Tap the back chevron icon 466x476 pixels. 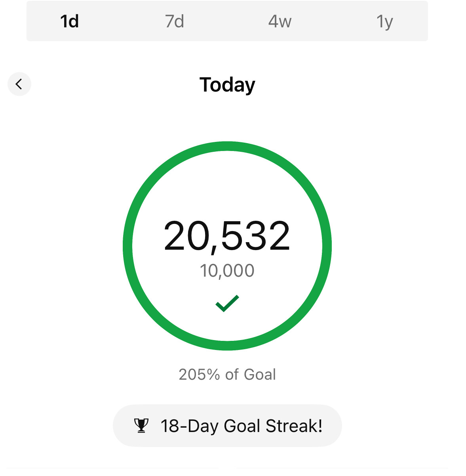pos(19,84)
